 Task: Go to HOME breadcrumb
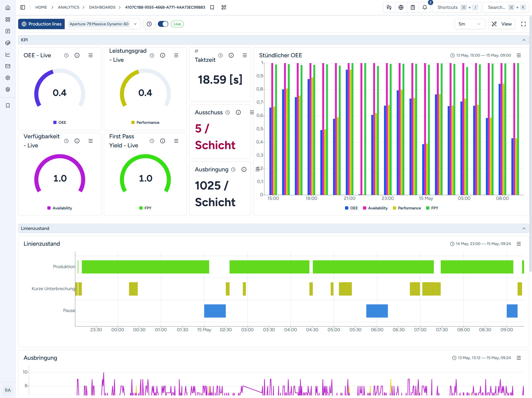tap(41, 7)
